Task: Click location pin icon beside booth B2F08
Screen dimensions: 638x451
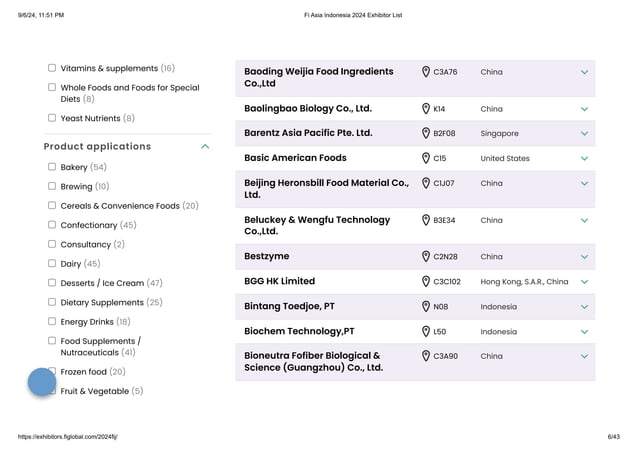Action: tap(425, 133)
